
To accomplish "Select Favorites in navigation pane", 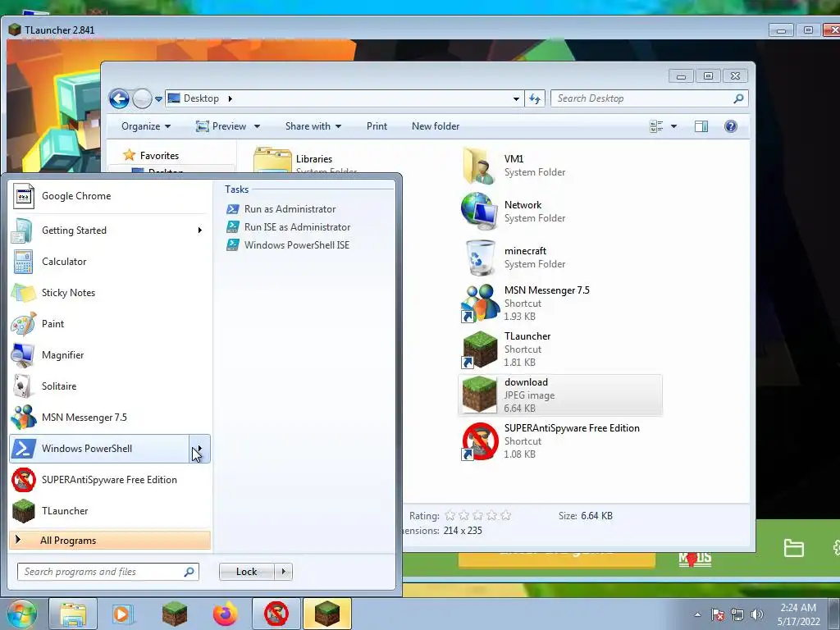I will coord(159,156).
